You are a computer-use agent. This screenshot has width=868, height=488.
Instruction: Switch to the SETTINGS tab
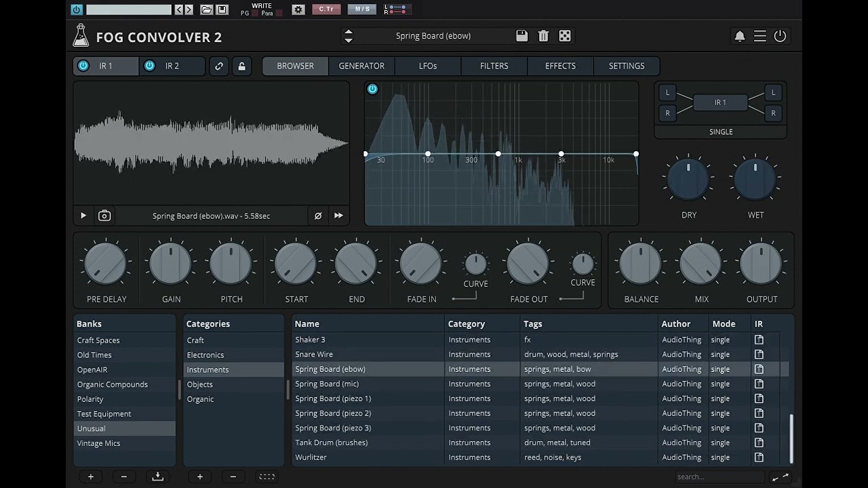pos(627,66)
